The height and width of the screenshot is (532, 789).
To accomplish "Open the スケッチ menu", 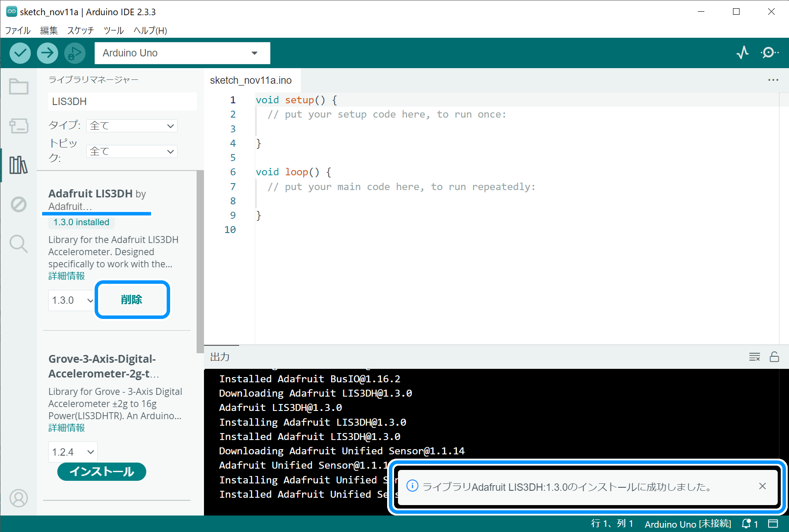I will 80,30.
